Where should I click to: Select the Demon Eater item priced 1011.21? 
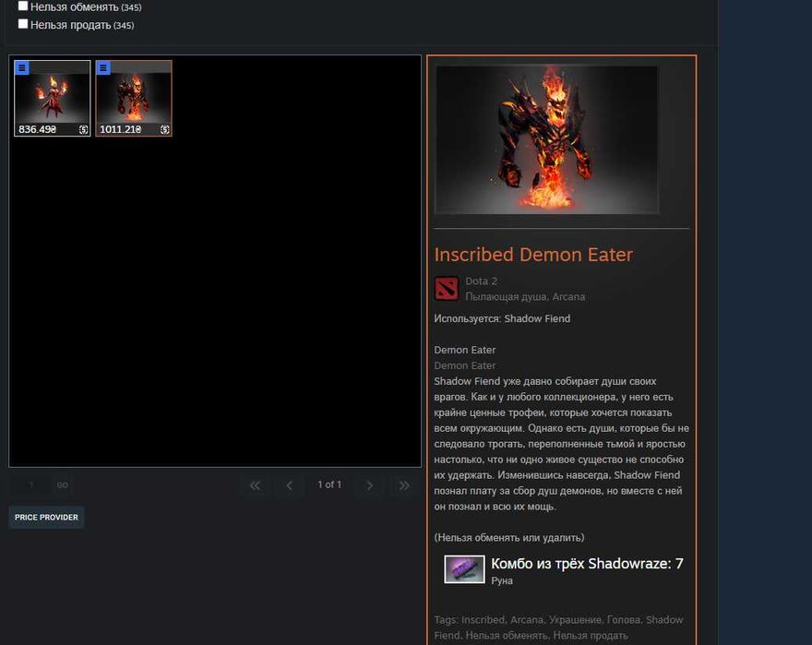[x=134, y=99]
